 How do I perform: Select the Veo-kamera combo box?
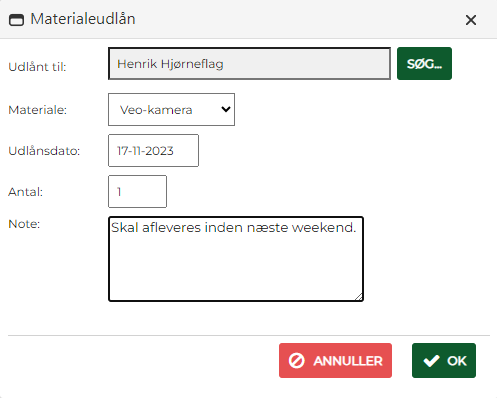171,109
